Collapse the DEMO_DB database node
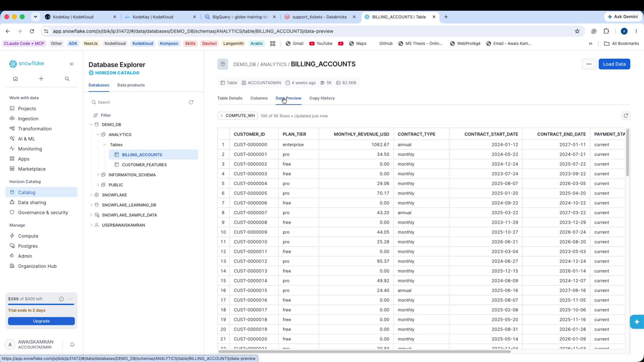644x362 pixels. pos(91,124)
